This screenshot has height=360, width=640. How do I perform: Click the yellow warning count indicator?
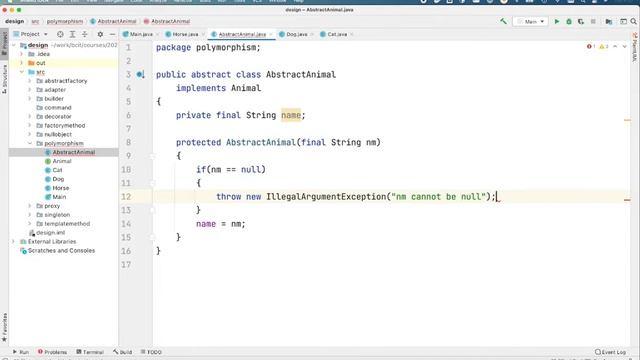point(603,47)
